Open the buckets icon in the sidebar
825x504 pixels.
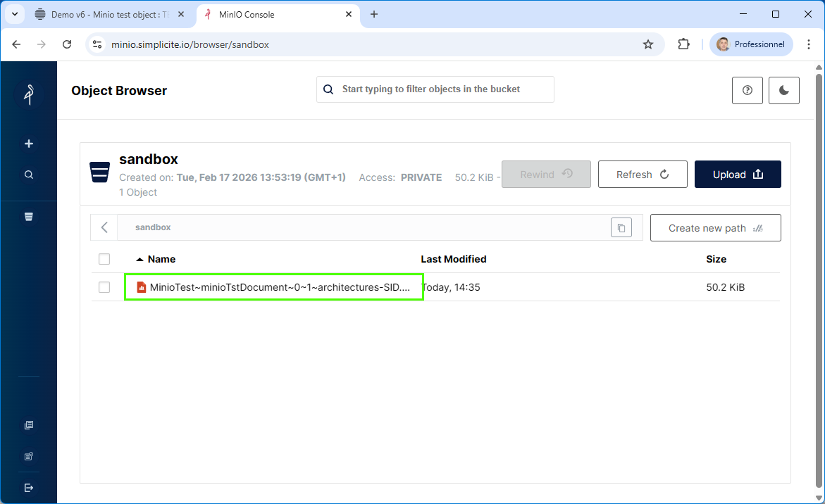pos(29,217)
